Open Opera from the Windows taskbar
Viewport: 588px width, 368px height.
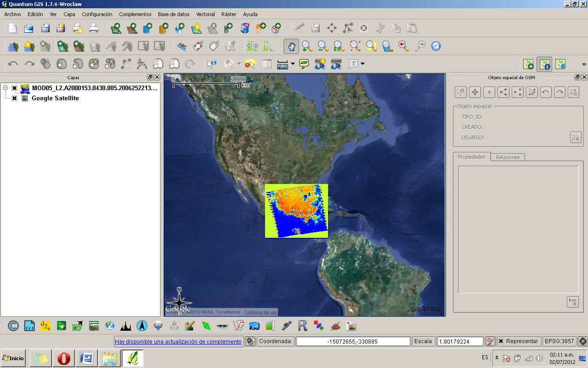(64, 358)
